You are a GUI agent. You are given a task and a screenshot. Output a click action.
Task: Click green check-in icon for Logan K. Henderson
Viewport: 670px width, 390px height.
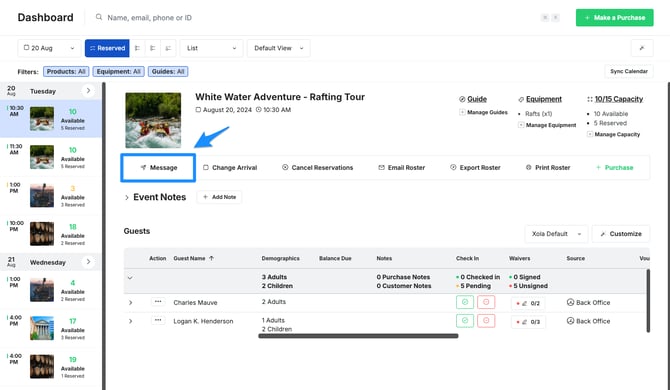[465, 321]
